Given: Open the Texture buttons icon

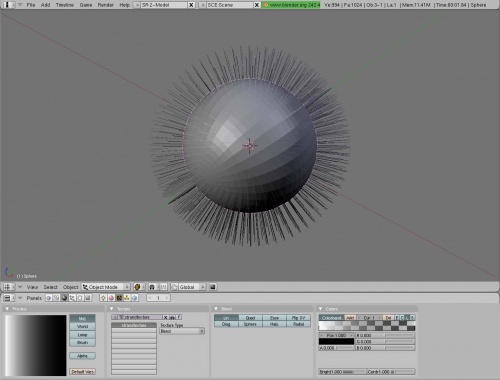Looking at the screenshot, I should coord(119,298).
